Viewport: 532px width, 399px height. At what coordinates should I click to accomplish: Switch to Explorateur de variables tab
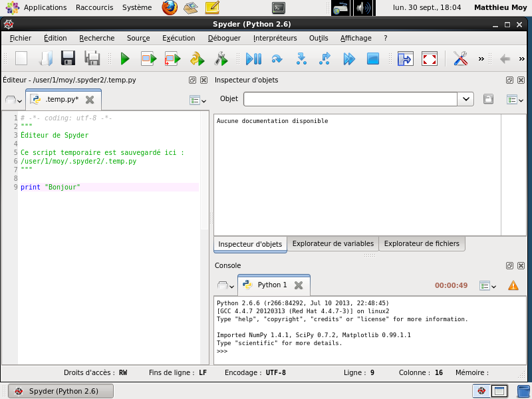pyautogui.click(x=333, y=243)
